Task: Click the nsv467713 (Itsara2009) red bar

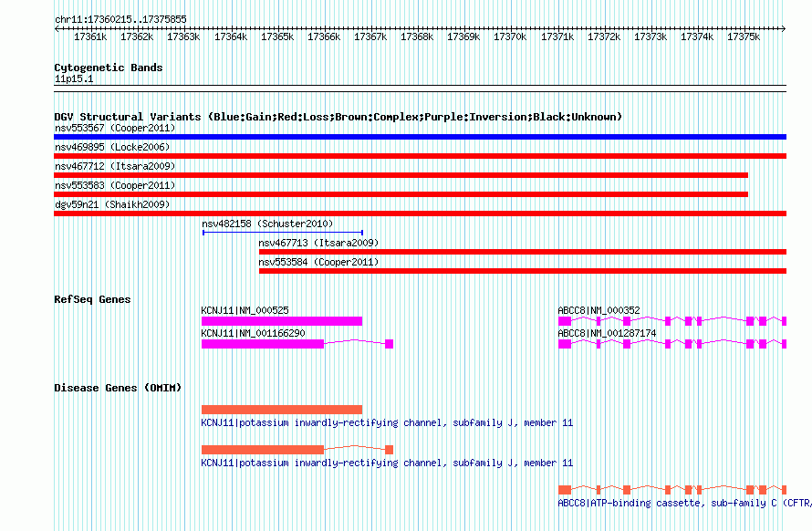Action: tap(523, 252)
